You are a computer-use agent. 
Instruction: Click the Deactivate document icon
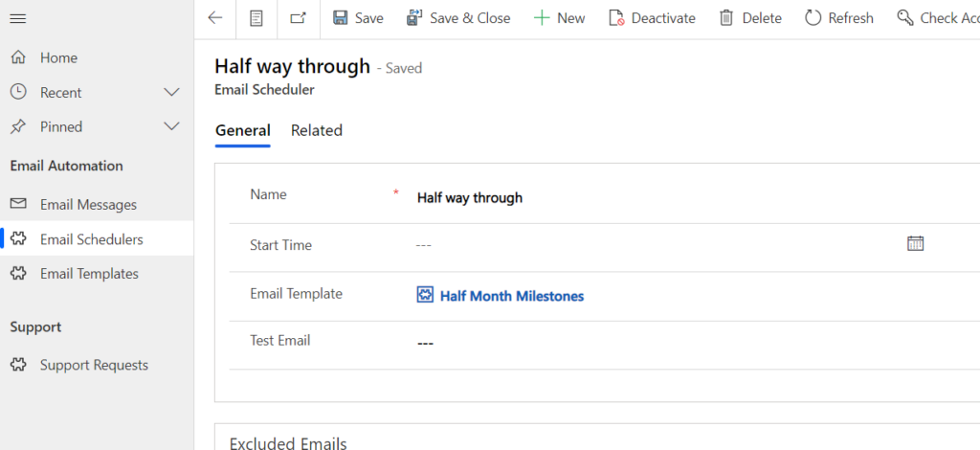click(x=616, y=18)
